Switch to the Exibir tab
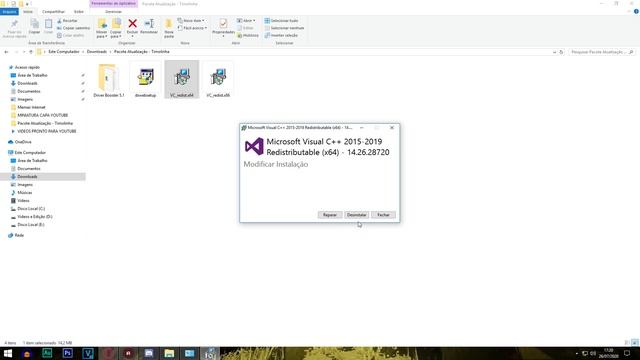640x360 pixels. coord(79,11)
